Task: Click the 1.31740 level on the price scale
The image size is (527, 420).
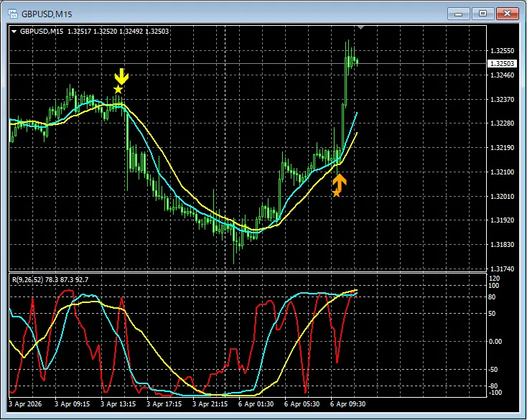Action: coord(501,269)
